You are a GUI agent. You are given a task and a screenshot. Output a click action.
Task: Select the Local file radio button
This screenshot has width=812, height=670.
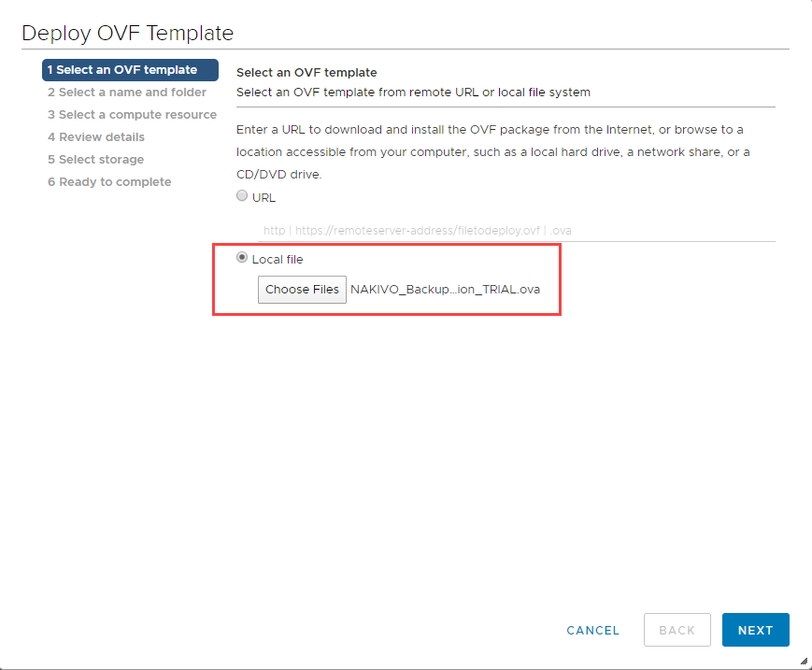(242, 259)
